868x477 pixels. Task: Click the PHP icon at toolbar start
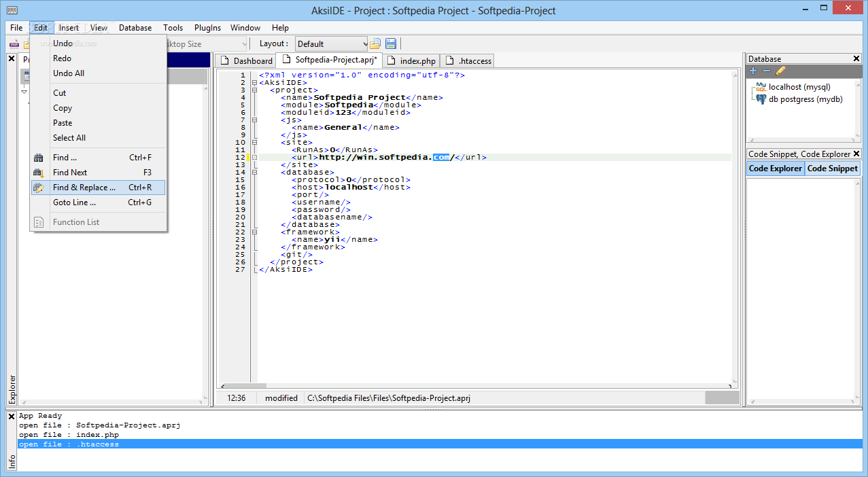click(13, 44)
